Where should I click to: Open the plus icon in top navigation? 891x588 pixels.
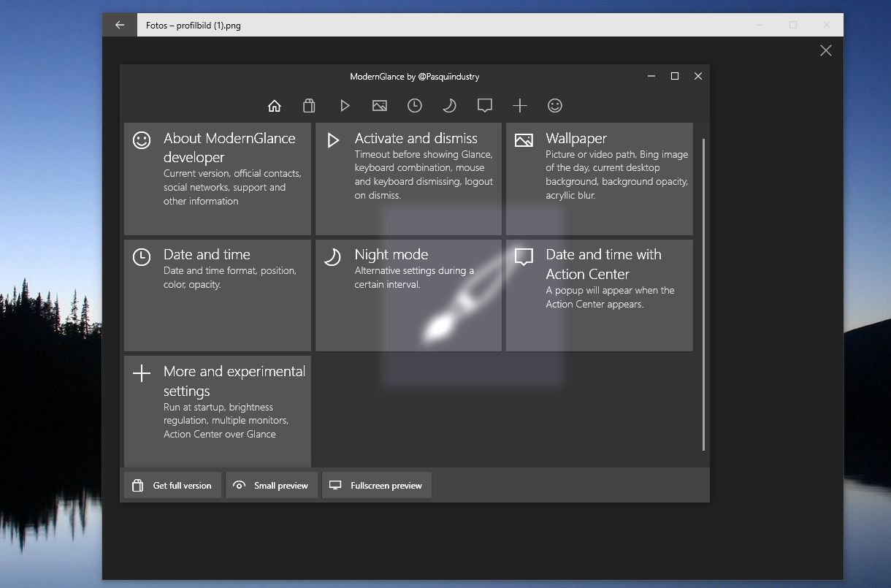[x=519, y=106]
